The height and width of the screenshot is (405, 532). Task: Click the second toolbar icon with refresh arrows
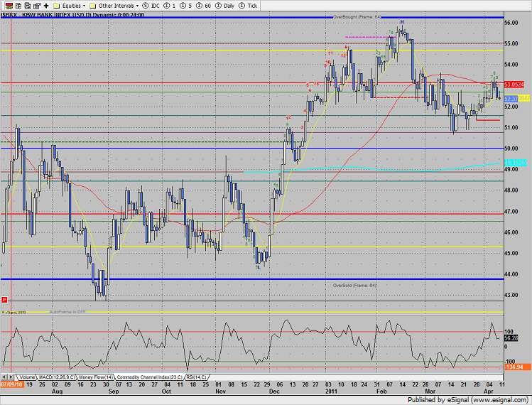coord(18,6)
